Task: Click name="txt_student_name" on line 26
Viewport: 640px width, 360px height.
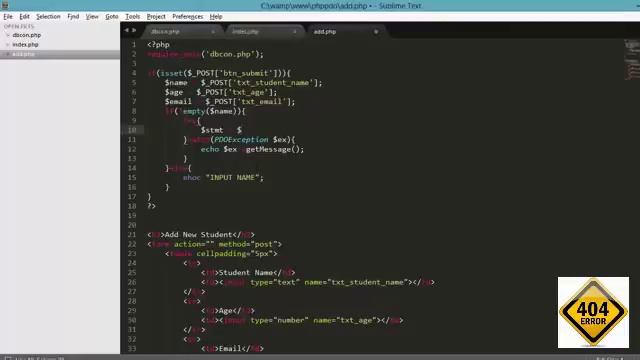Action: [356, 282]
